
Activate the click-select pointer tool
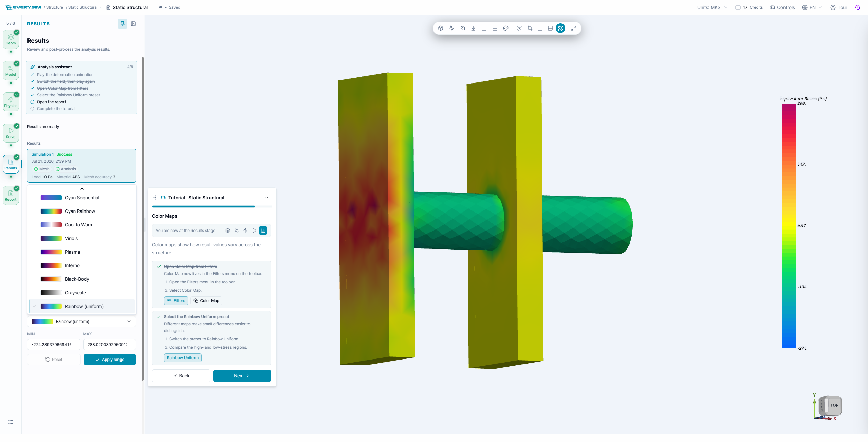click(451, 28)
